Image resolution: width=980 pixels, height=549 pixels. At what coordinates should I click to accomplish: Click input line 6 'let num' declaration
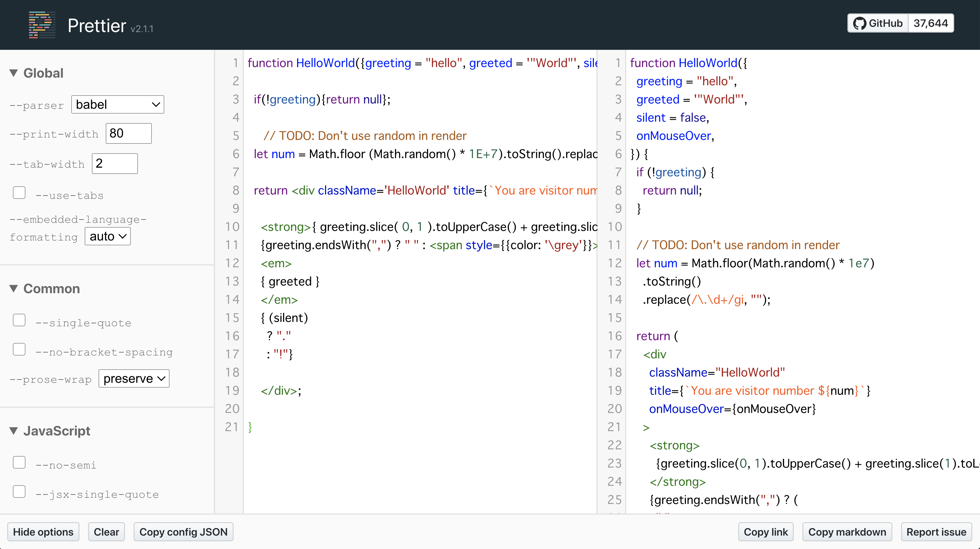point(274,154)
